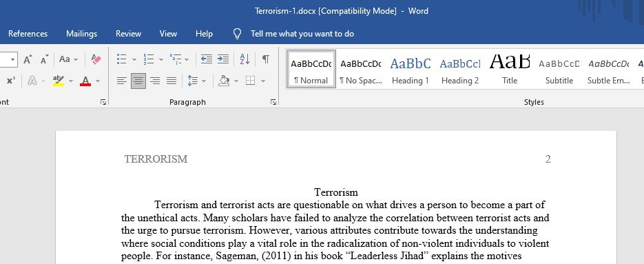
Task: Apply the yellow text highlight color
Action: click(x=59, y=81)
